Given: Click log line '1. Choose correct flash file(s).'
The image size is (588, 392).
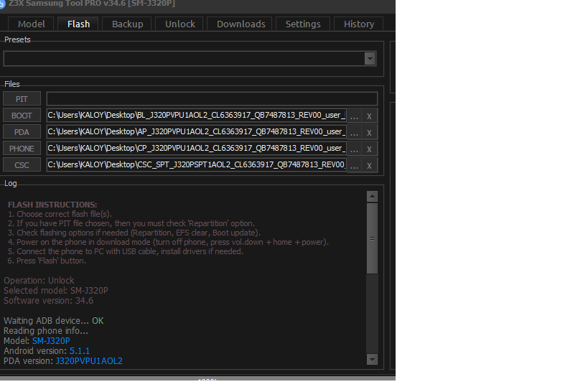Looking at the screenshot, I should point(60,214).
